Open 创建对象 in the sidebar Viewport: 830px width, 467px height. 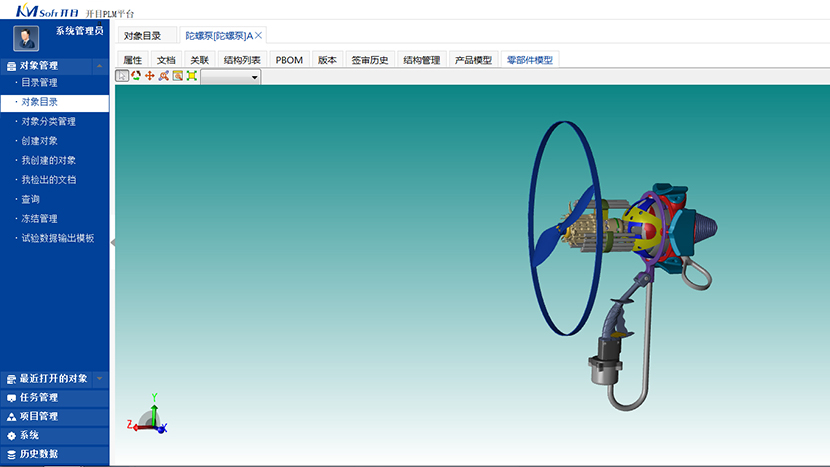pyautogui.click(x=40, y=141)
